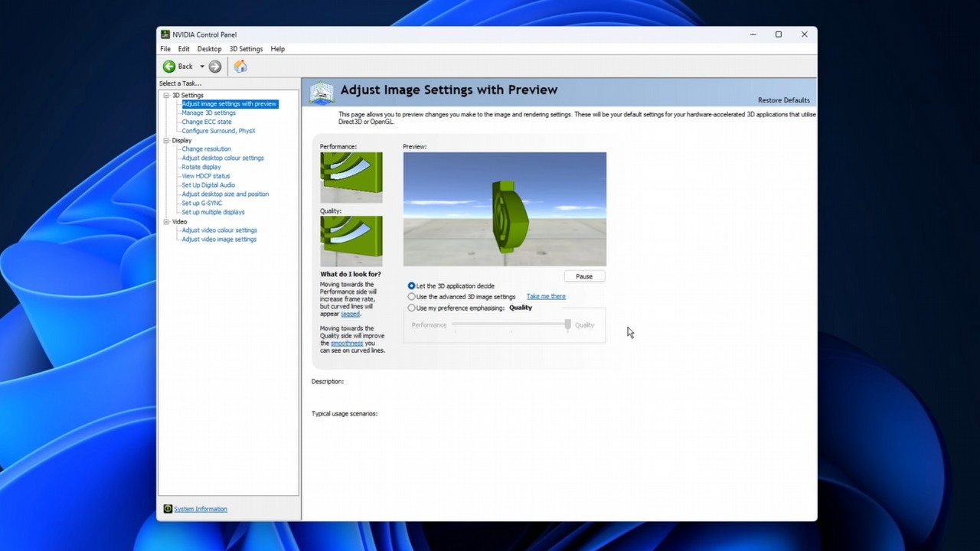Click the Performance sample image thumbnail
This screenshot has width=980, height=551.
(x=351, y=178)
